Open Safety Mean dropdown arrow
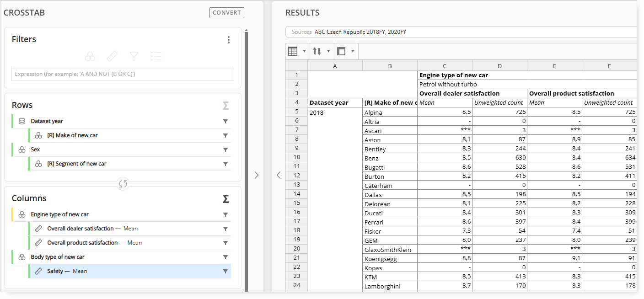This screenshot has width=644, height=299. pyautogui.click(x=225, y=272)
